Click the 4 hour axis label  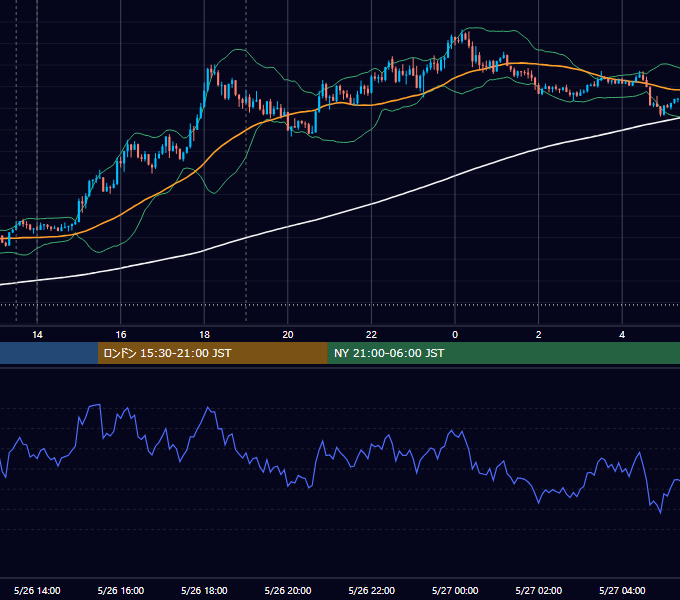(622, 335)
